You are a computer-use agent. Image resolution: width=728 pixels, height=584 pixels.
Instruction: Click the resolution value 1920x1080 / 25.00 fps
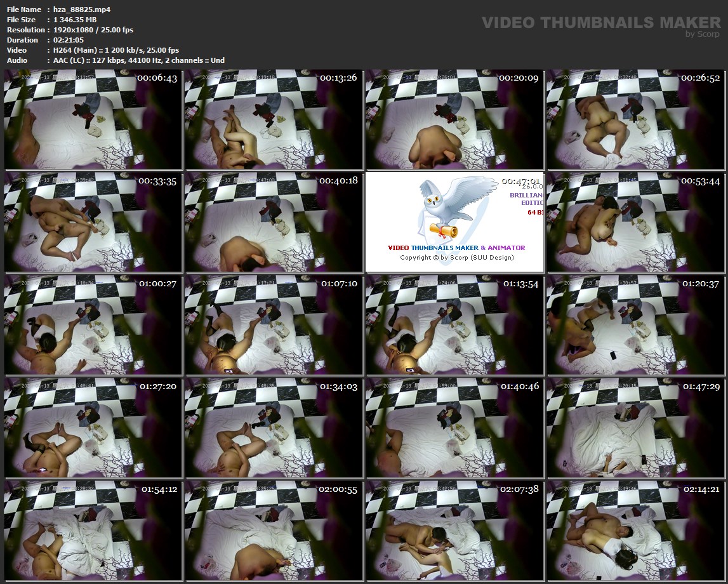(x=93, y=30)
